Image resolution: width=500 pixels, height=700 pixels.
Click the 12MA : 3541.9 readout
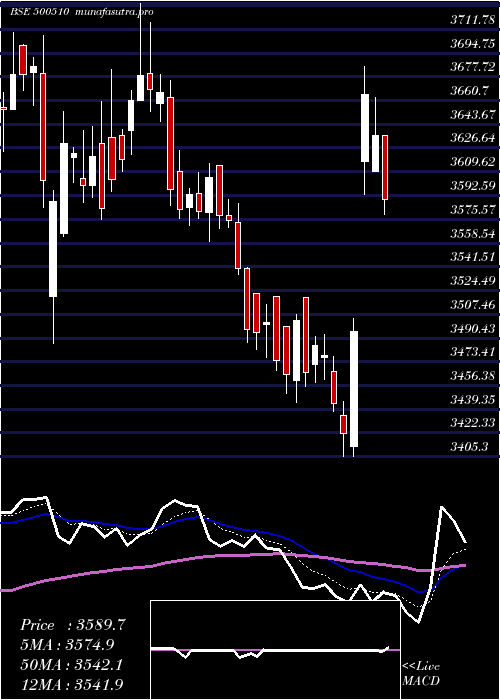(71, 684)
